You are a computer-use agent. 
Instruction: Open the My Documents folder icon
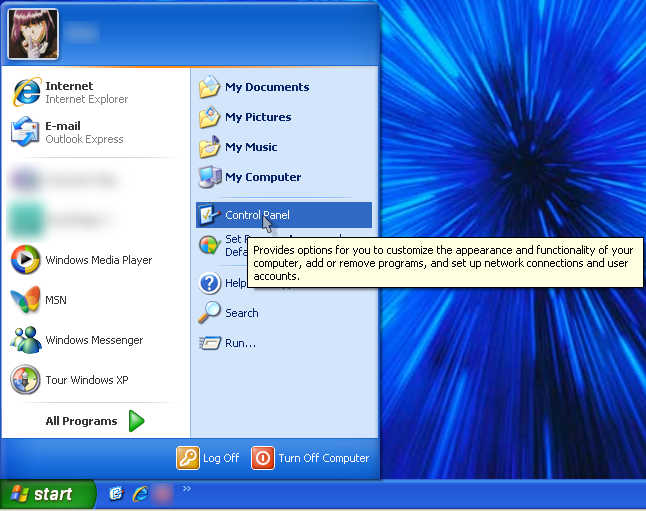click(209, 87)
